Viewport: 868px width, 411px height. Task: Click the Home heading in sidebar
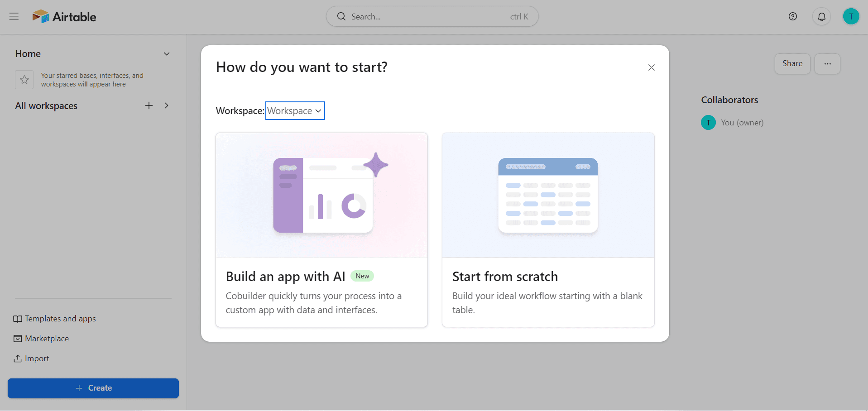click(28, 54)
